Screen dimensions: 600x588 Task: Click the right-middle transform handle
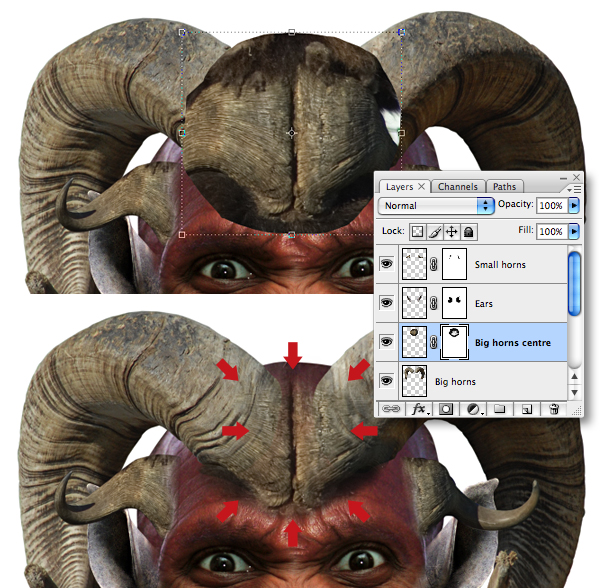[401, 133]
